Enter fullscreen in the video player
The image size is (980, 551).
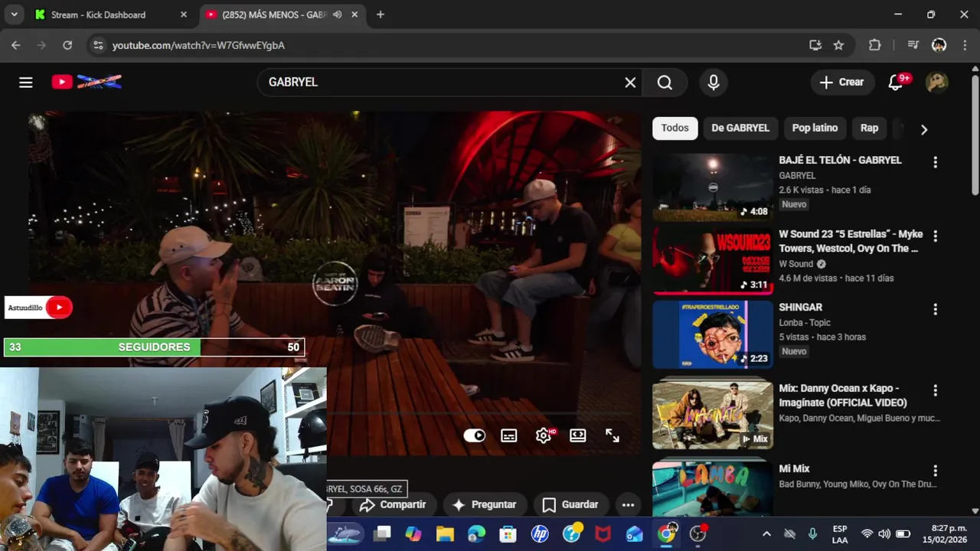612,435
